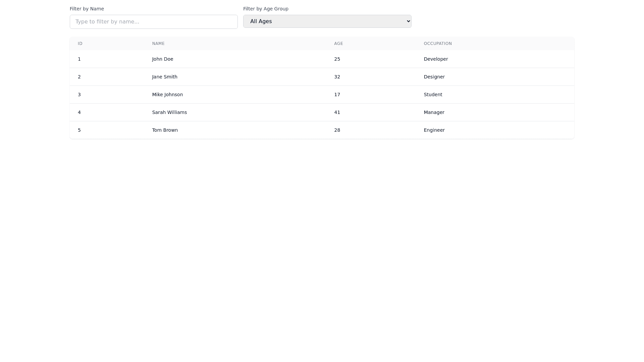Click the AGE column header
Image resolution: width=644 pixels, height=362 pixels.
(338, 44)
